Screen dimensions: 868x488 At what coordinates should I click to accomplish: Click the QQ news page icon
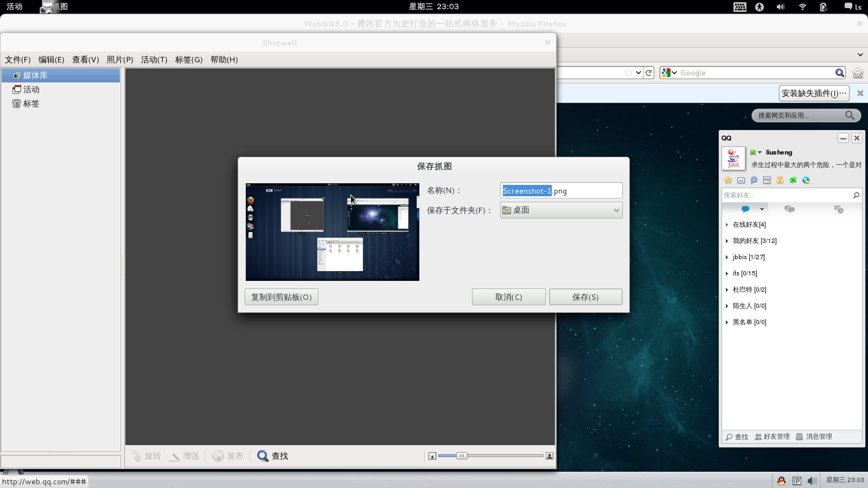767,180
